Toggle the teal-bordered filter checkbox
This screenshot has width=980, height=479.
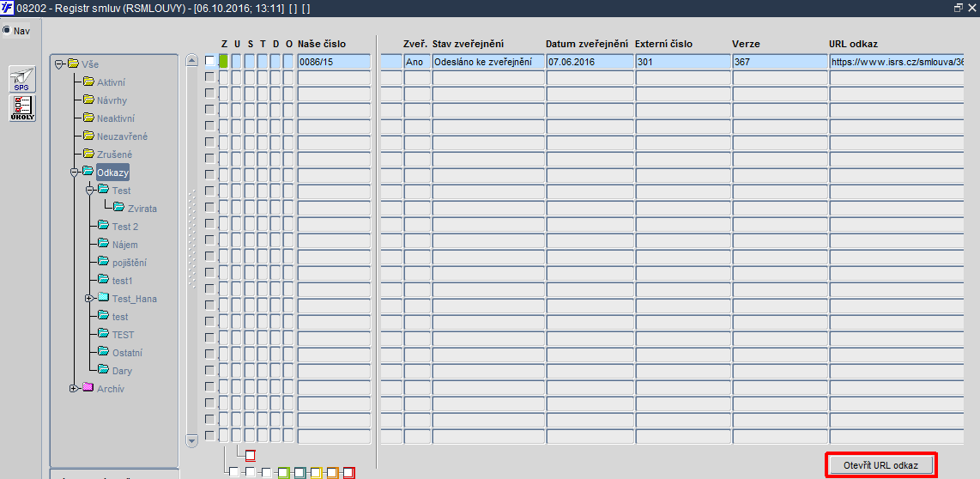pos(299,472)
